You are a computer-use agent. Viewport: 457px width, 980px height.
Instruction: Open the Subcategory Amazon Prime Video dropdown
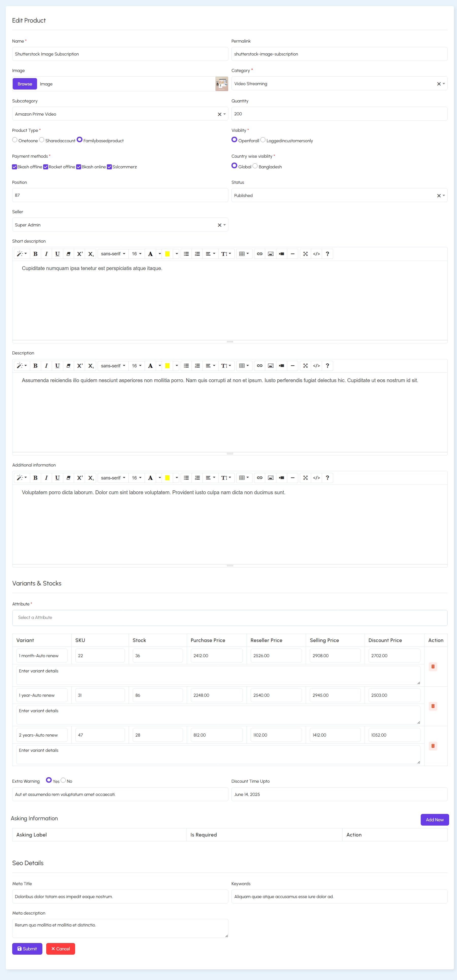[x=120, y=114]
